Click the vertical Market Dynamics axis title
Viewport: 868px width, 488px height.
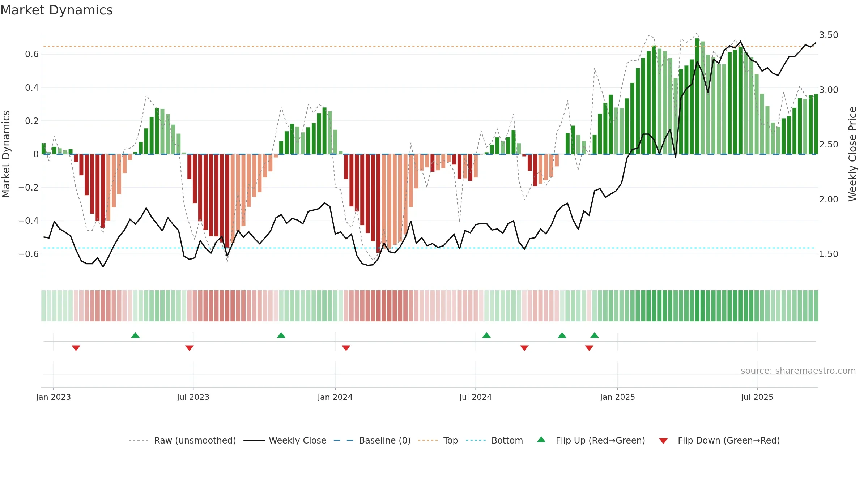point(6,154)
